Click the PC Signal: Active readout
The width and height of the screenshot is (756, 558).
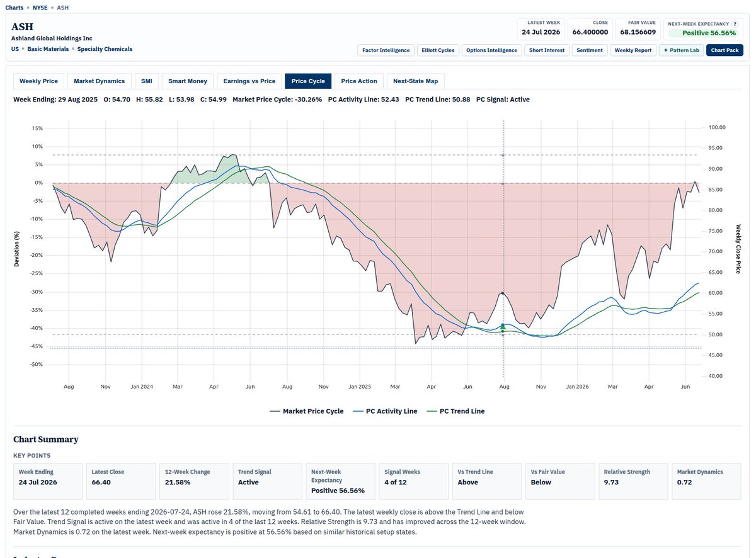pyautogui.click(x=503, y=100)
